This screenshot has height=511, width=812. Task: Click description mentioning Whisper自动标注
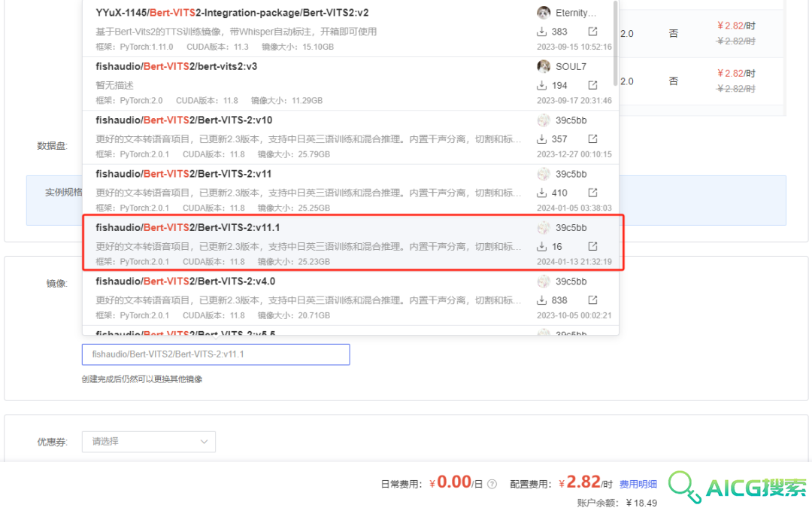coord(236,32)
